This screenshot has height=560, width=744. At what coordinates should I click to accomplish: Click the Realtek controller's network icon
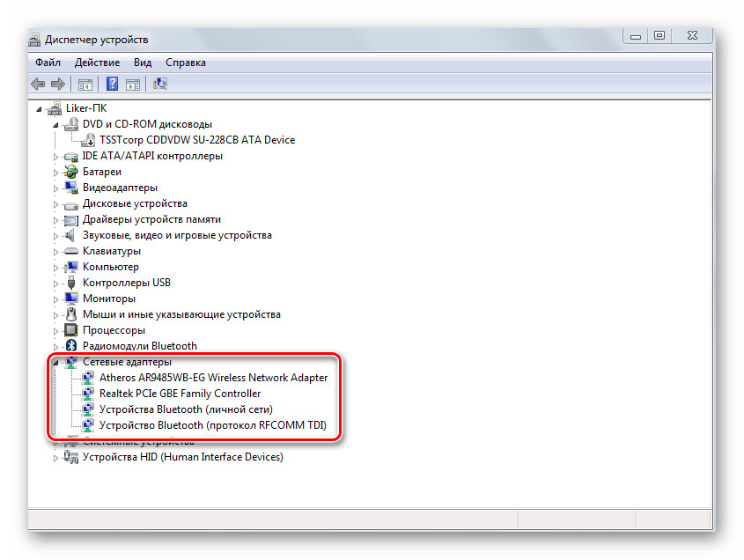(x=88, y=394)
